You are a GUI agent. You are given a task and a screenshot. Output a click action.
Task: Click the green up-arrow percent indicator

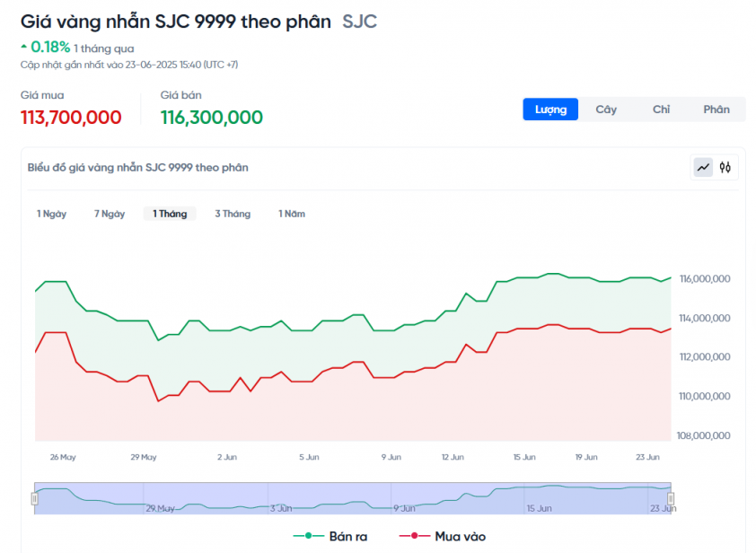click(46, 48)
